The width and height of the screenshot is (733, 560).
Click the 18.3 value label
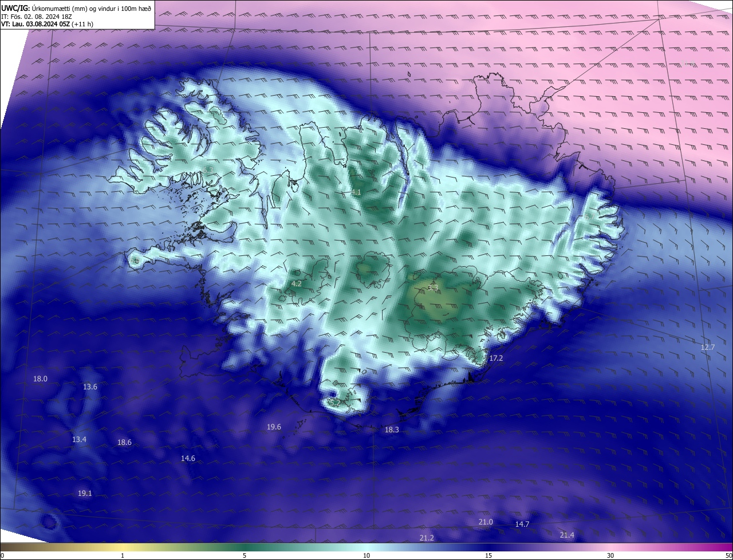(392, 429)
